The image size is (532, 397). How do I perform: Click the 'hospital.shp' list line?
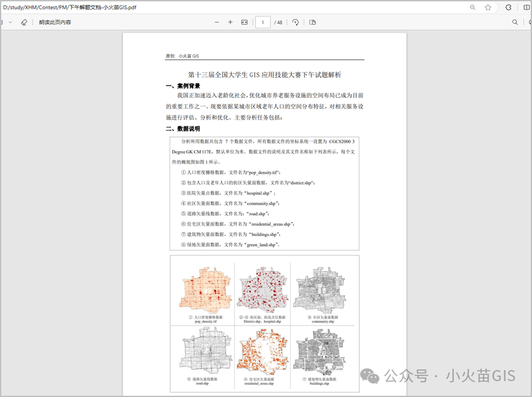[x=228, y=193]
